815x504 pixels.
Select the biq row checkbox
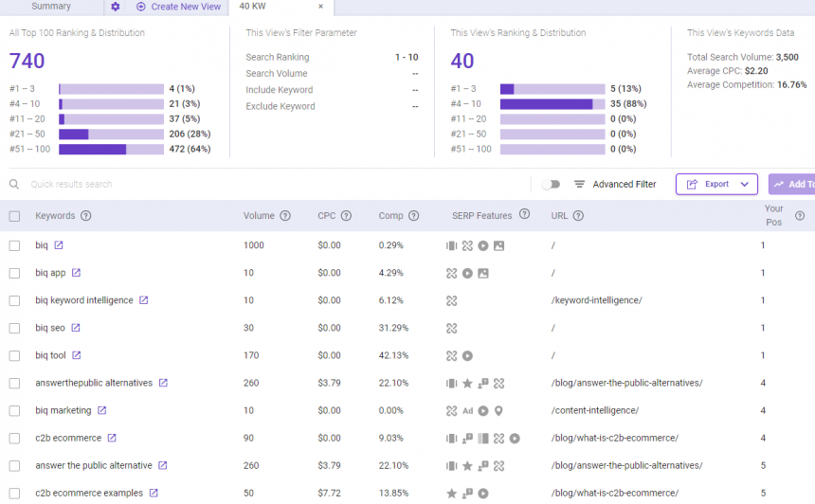[14, 245]
